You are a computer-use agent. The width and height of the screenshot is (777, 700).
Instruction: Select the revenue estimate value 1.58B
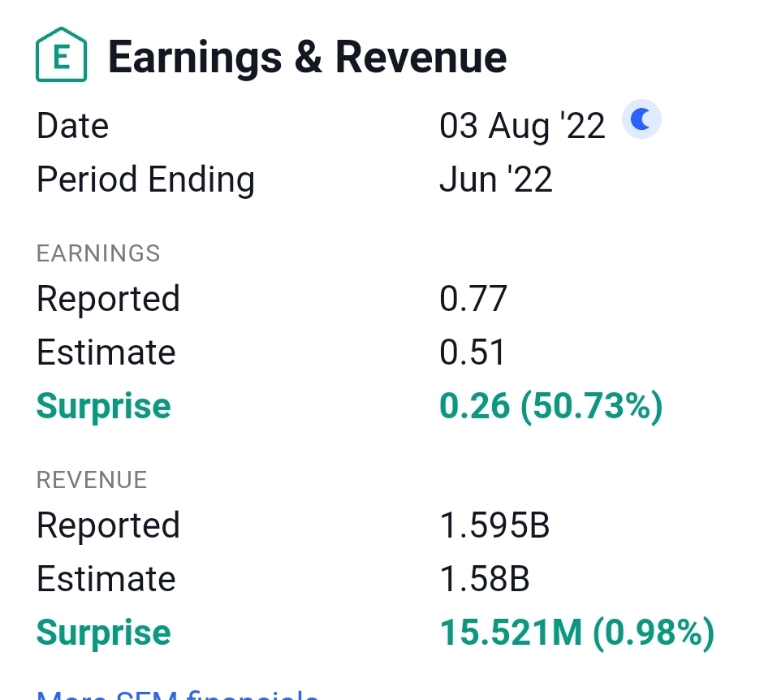484,579
